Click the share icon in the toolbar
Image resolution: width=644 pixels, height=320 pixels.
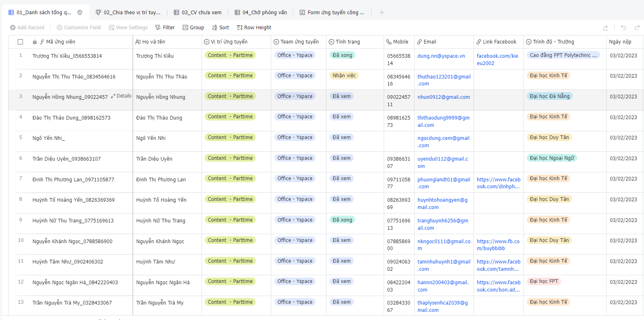tap(605, 28)
